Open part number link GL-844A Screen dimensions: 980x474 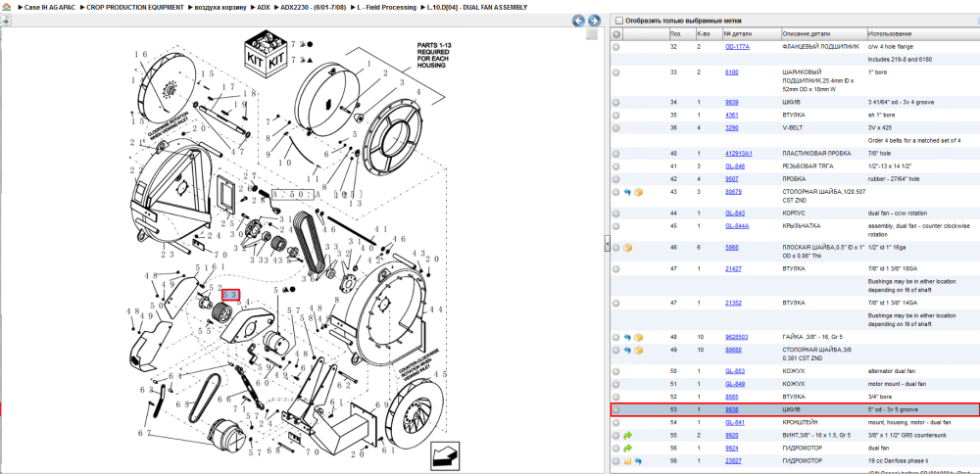[738, 226]
